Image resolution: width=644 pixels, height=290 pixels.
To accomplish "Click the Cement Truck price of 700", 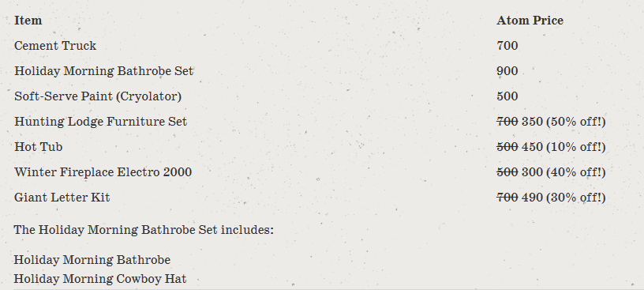I will tap(507, 46).
